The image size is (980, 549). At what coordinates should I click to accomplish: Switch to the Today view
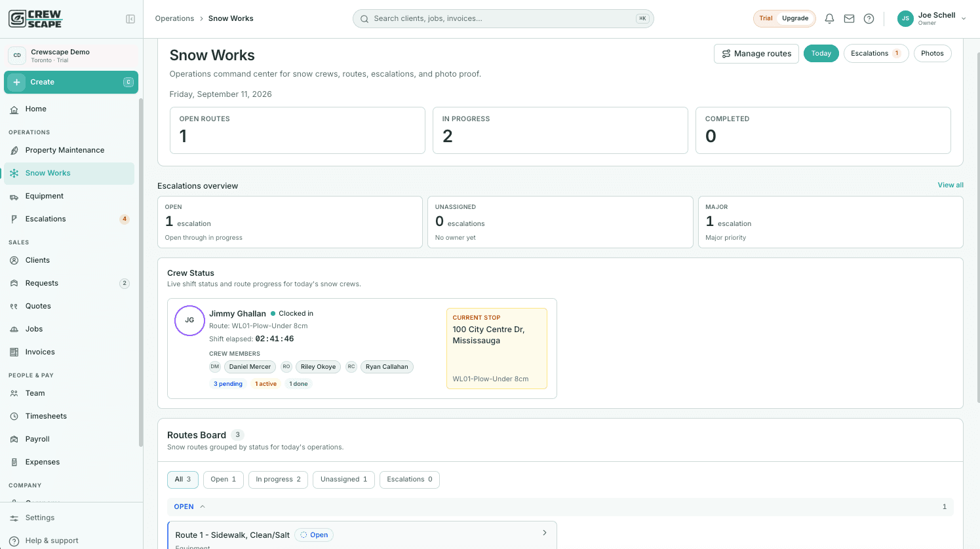(x=821, y=54)
